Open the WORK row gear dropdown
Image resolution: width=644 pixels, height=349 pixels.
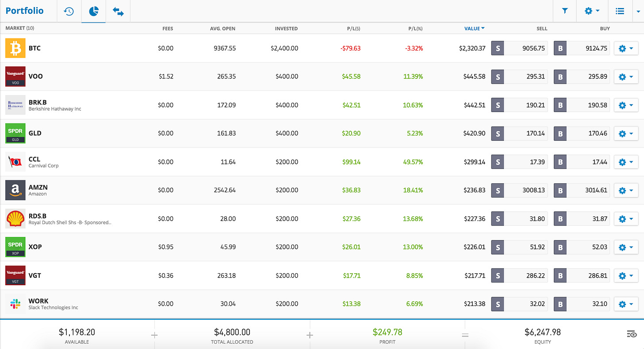point(626,304)
